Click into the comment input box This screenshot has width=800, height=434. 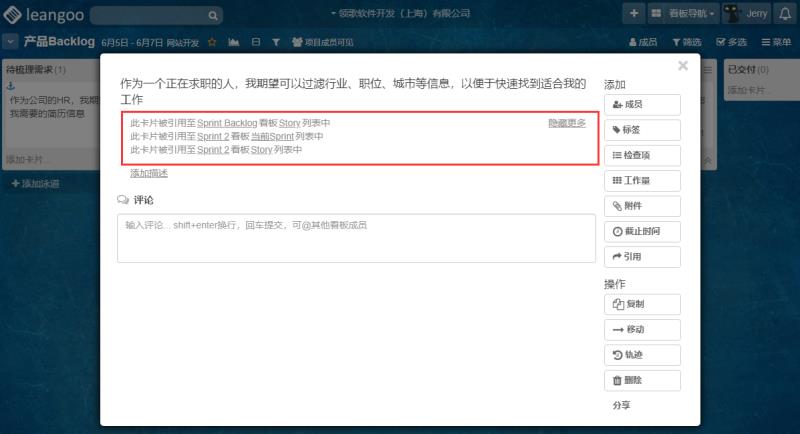coord(356,238)
